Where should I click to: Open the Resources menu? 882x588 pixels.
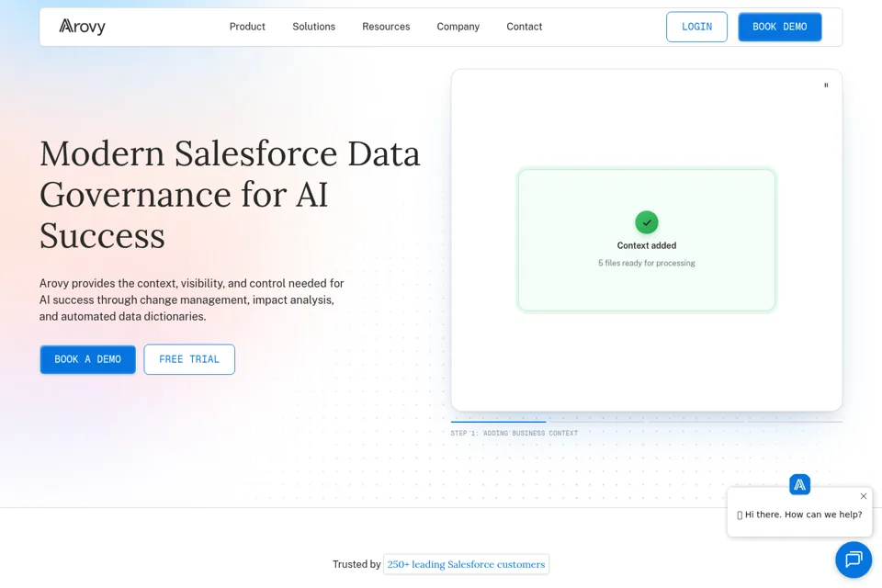point(386,27)
